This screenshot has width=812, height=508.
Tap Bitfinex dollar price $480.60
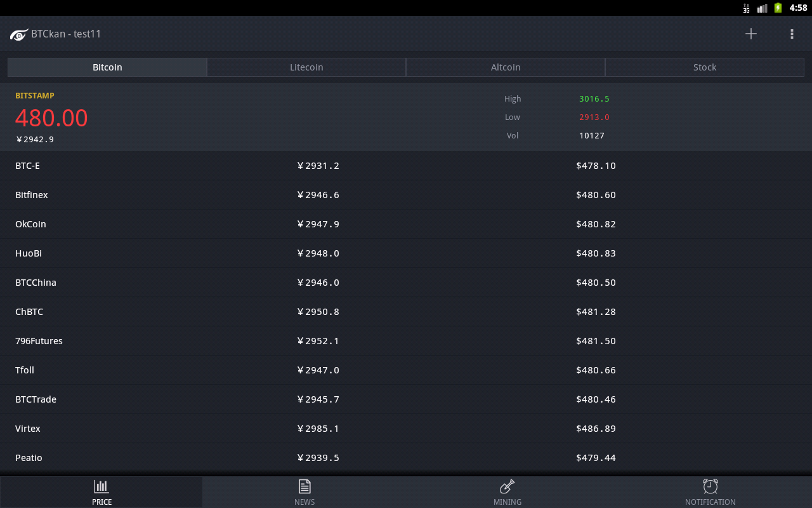click(596, 195)
